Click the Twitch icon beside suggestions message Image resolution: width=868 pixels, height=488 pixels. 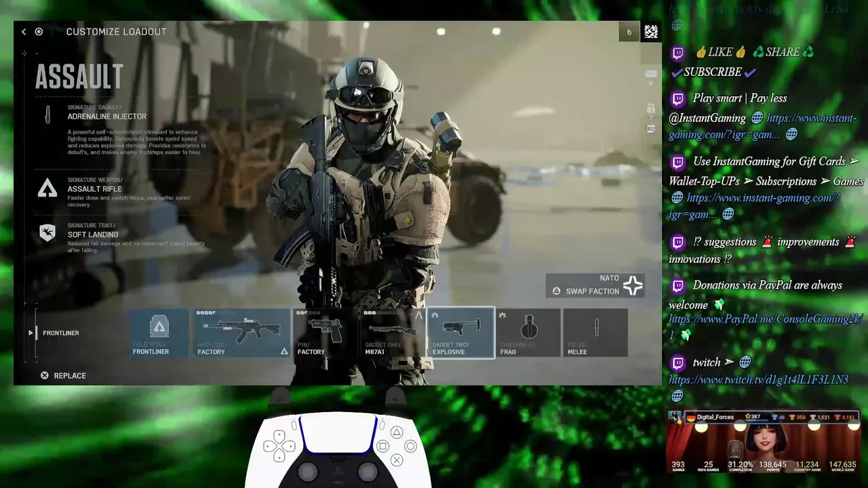tap(677, 242)
